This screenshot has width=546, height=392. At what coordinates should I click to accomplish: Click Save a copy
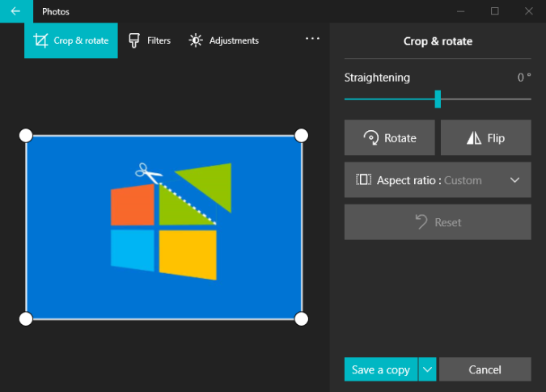coord(381,369)
